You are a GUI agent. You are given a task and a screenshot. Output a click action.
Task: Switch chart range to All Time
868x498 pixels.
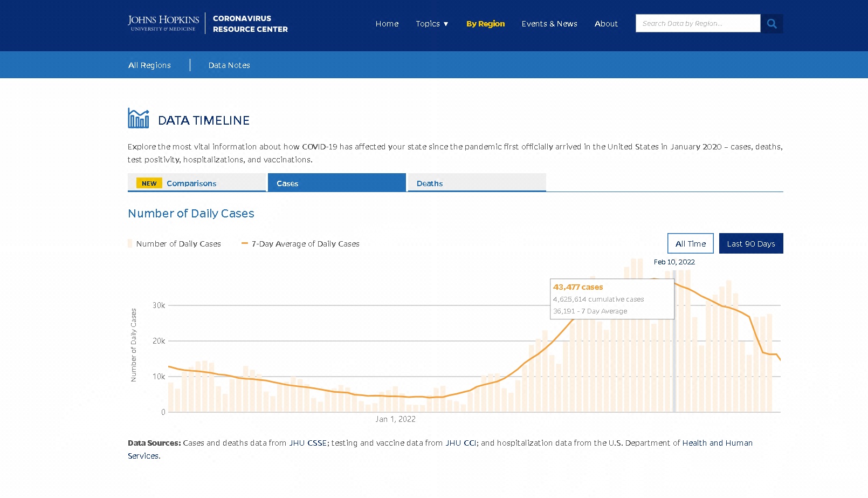(690, 244)
